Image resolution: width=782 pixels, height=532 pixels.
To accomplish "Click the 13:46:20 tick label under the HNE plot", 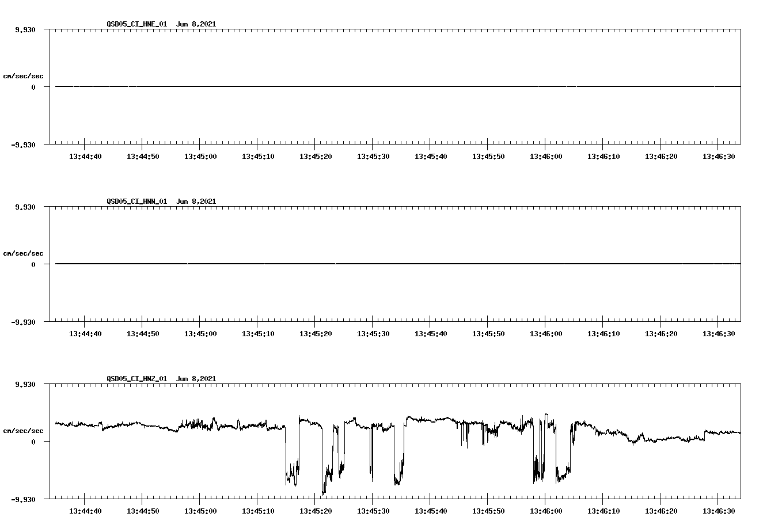I will (x=661, y=157).
